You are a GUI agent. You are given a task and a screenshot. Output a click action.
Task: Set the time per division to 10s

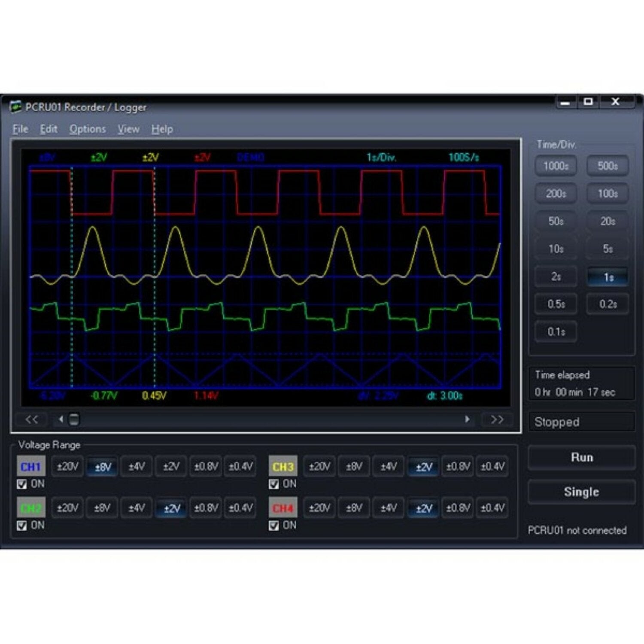(x=556, y=249)
